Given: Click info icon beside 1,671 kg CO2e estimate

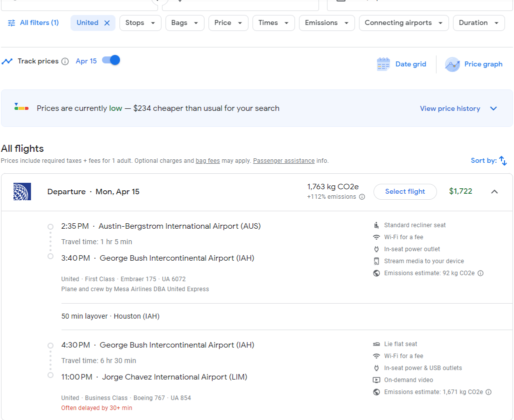Looking at the screenshot, I should 488,392.
